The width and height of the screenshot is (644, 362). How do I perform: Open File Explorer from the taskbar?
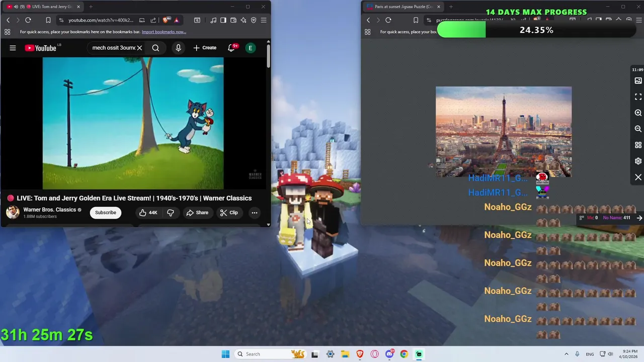[x=345, y=354]
